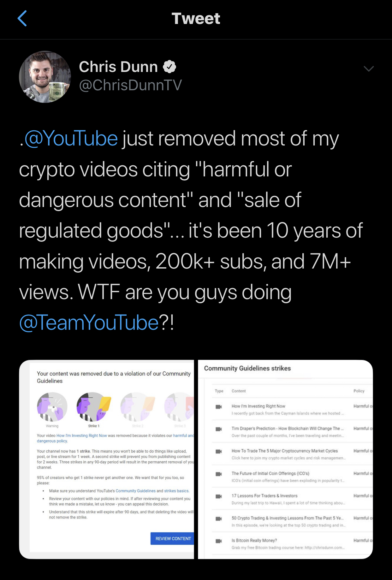Open Chris Dunn's profile picture

45,77
